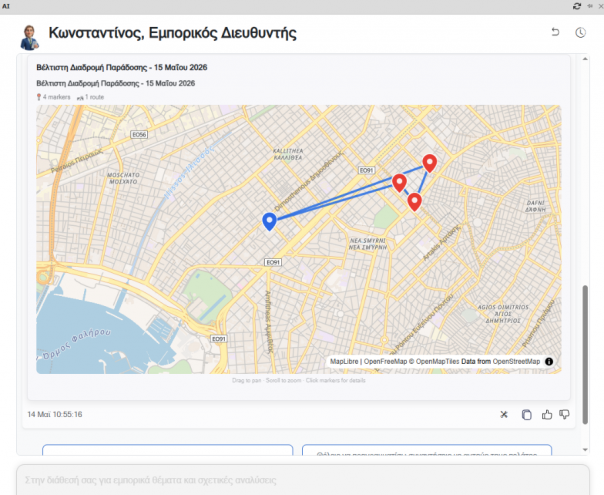Click the blue start marker on the map

[270, 221]
